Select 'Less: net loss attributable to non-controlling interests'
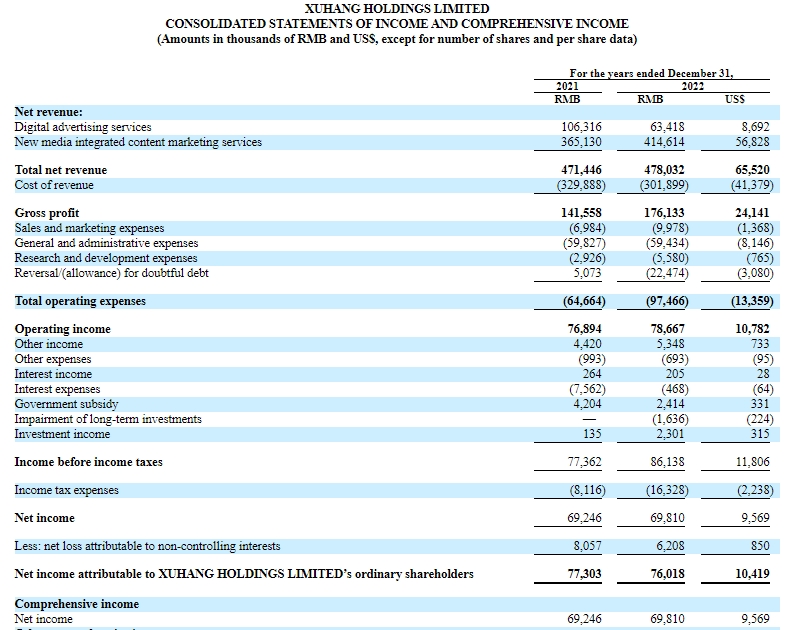791x630 pixels. 147,546
